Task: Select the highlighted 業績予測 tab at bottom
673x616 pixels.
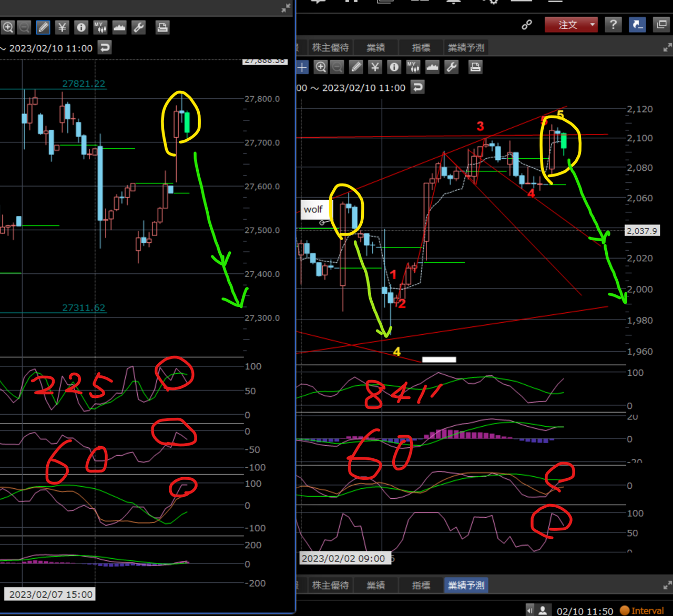Action: [x=466, y=585]
